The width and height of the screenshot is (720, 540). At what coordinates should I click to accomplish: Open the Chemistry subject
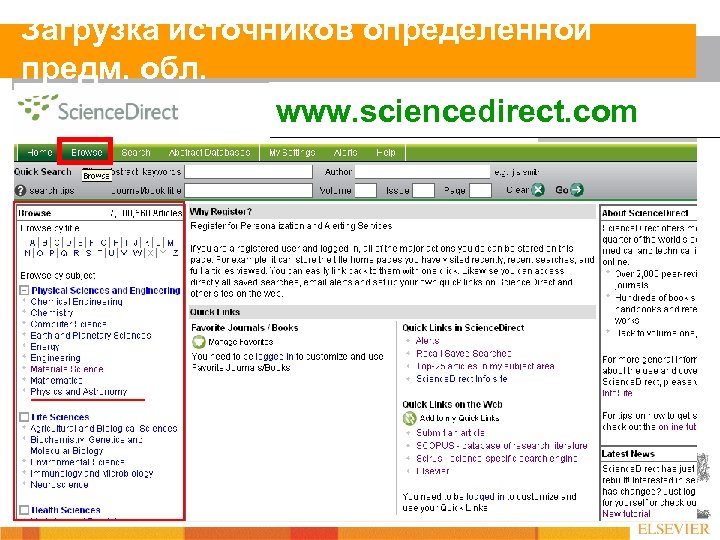coord(51,313)
